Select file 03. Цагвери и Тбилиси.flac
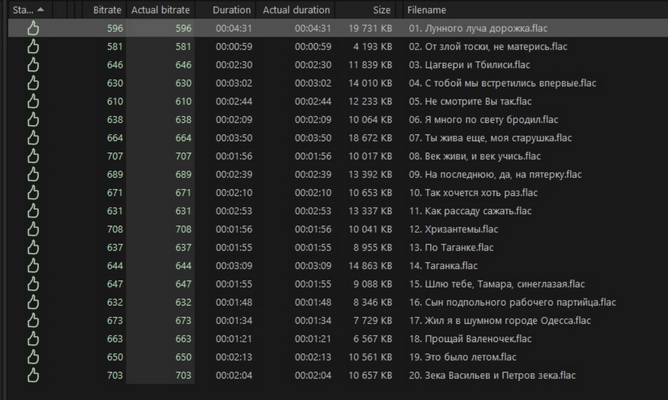The image size is (668, 400). 469,65
